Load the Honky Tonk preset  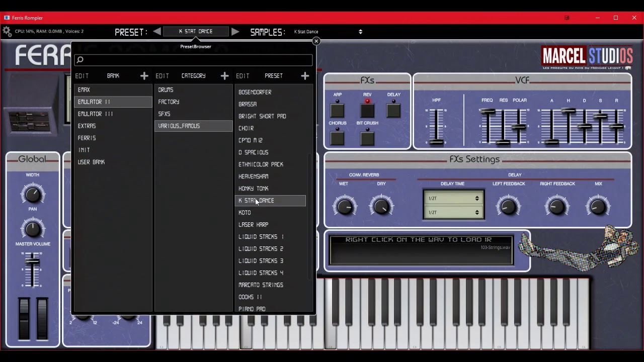tap(271, 189)
